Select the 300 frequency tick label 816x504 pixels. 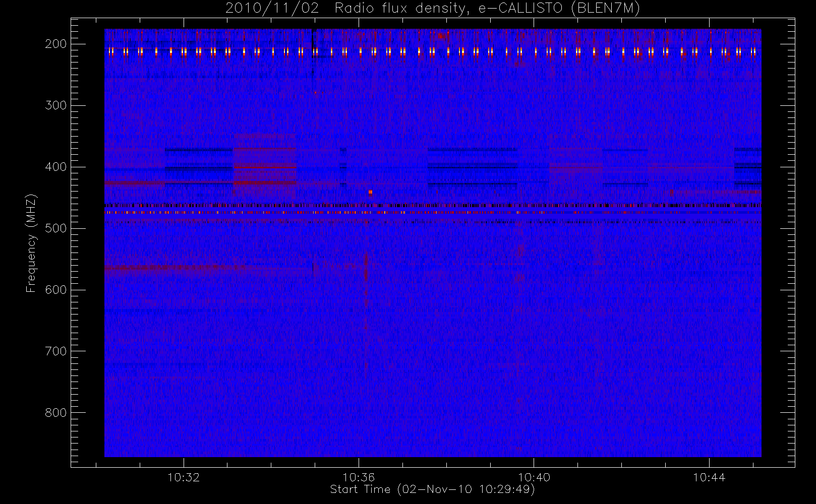[56, 105]
